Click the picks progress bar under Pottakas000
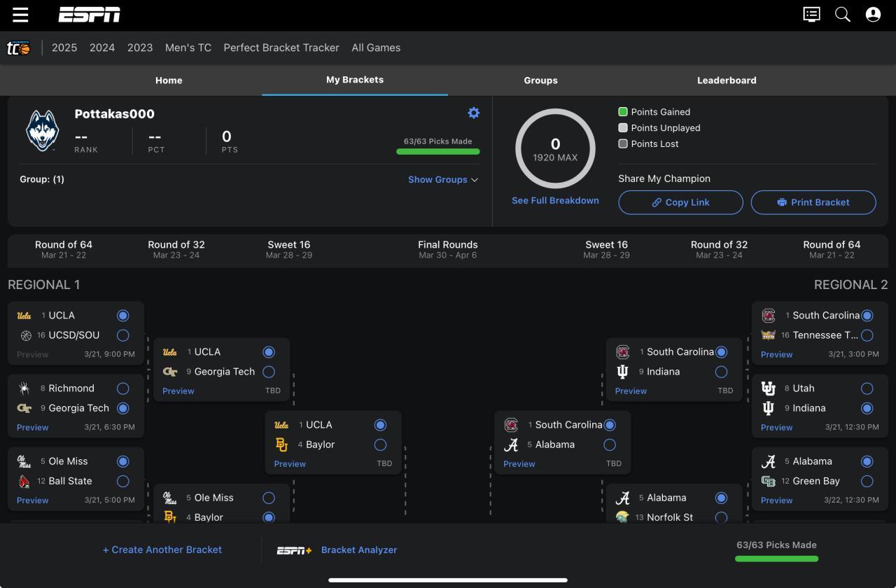The height and width of the screenshot is (588, 896). coord(438,151)
